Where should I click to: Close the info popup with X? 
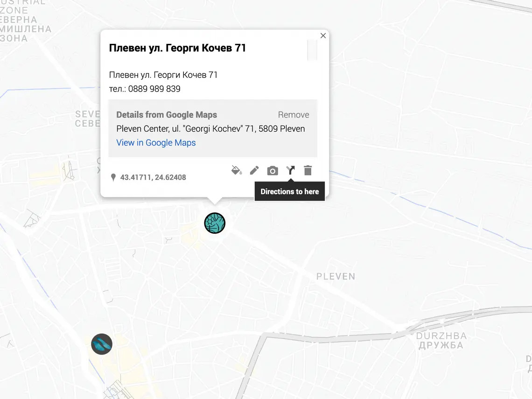point(323,35)
